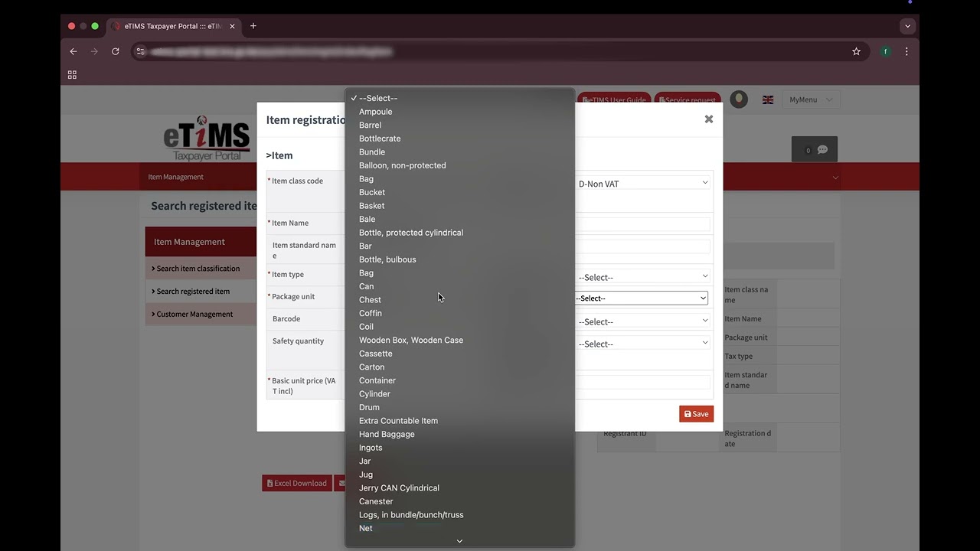Viewport: 980px width, 551px height.
Task: Click the eTIMS Taxpayer Portal logo
Action: click(207, 139)
